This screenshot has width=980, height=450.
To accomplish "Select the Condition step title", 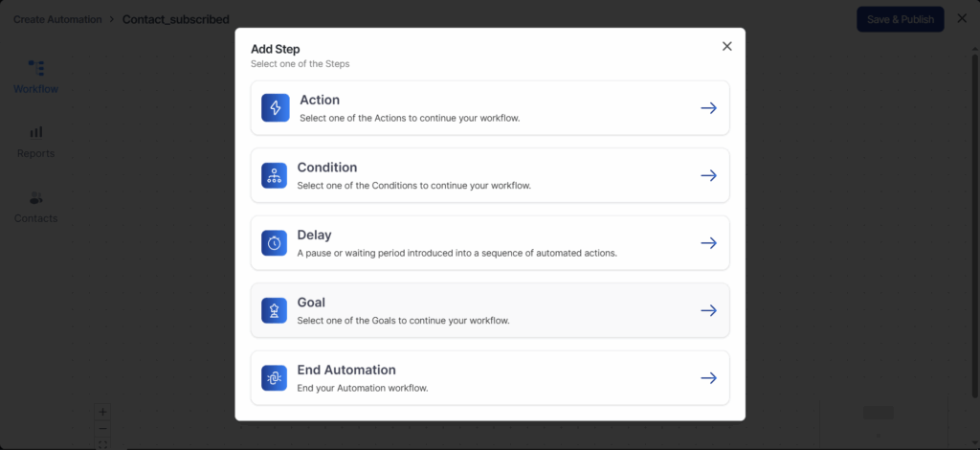I will click(327, 168).
